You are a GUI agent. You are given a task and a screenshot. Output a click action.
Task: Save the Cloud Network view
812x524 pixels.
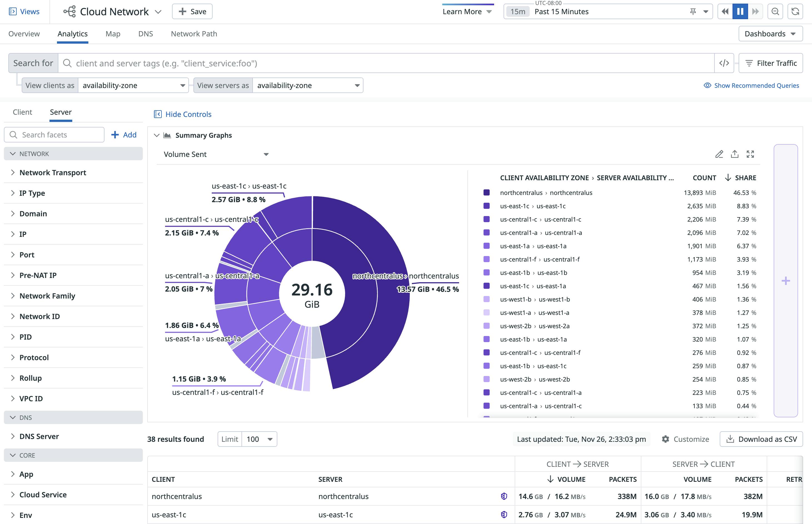(192, 11)
